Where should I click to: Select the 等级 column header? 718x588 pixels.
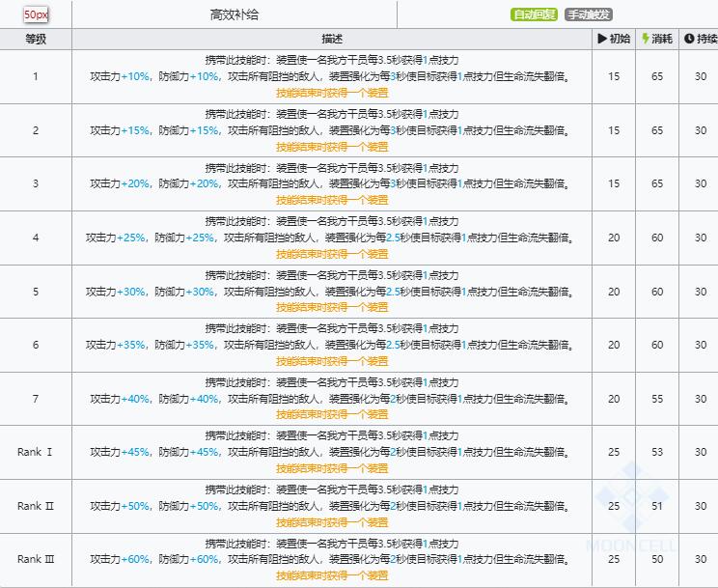point(36,39)
